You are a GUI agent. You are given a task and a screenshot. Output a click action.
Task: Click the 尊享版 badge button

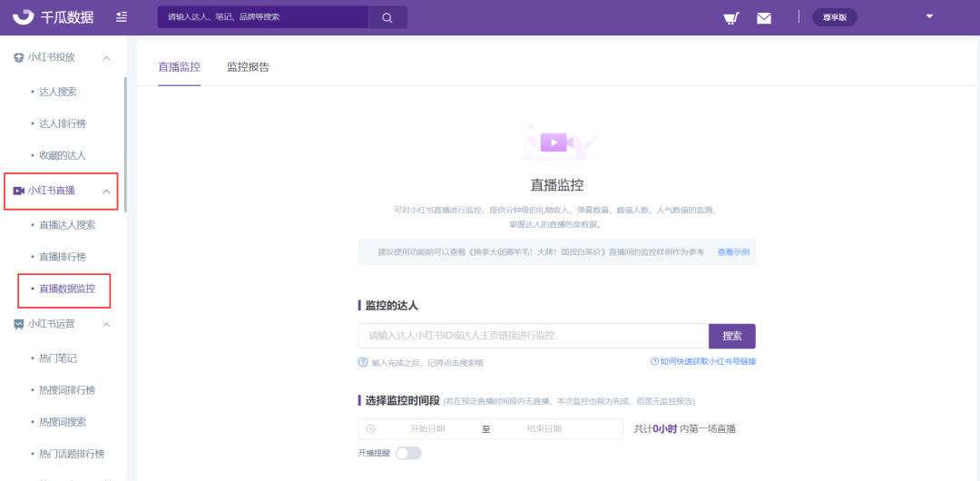[x=835, y=17]
